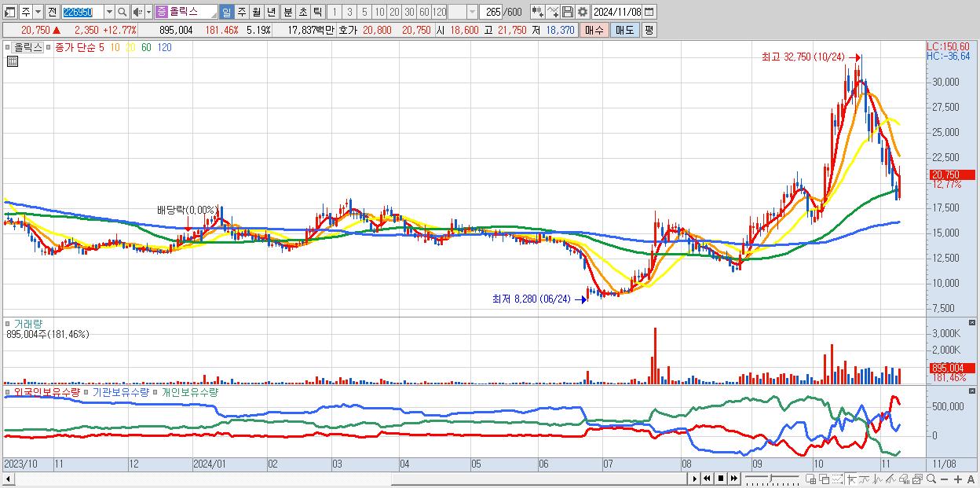Expand the sound options dropdown arrow
Viewport: 980px width, 488px height.
(x=148, y=12)
